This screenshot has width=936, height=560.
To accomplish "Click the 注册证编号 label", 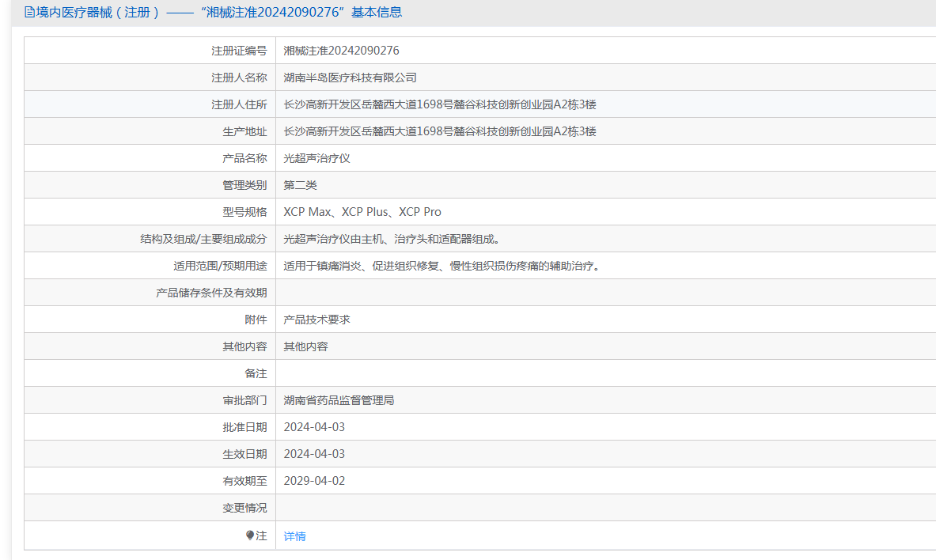I will 239,51.
